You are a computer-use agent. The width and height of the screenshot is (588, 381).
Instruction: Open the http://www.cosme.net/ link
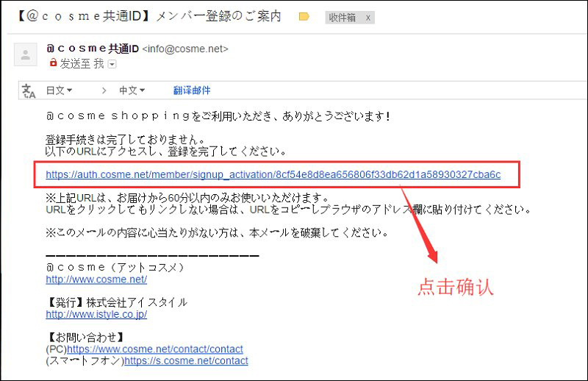[x=96, y=279]
